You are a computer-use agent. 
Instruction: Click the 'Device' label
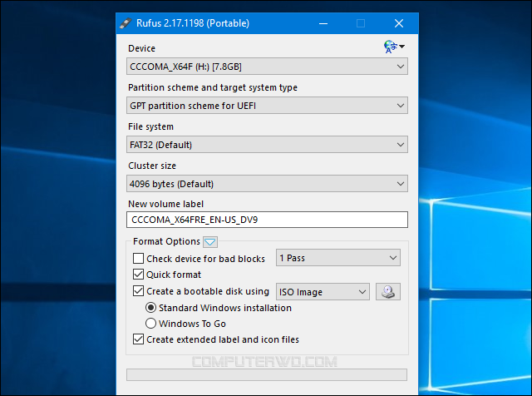141,48
